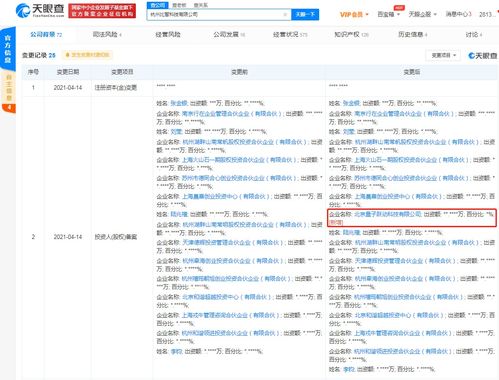The width and height of the screenshot is (499, 380).
Task: Open the 经营状况 tab
Action: tap(290, 34)
